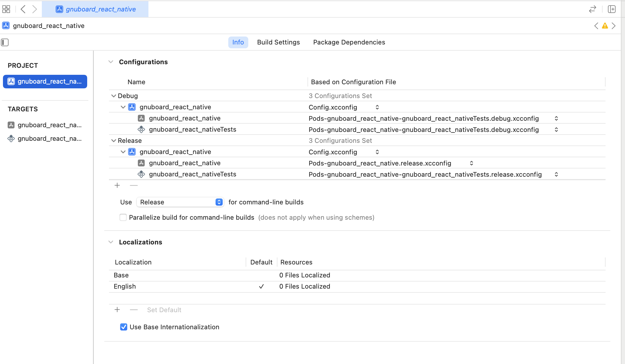This screenshot has width=625, height=364.
Task: Go forward with the right chevron arrow
Action: pyautogui.click(x=34, y=9)
